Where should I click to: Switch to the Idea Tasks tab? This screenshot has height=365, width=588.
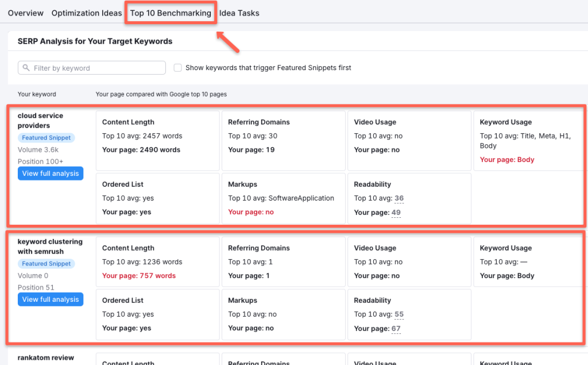pyautogui.click(x=239, y=13)
